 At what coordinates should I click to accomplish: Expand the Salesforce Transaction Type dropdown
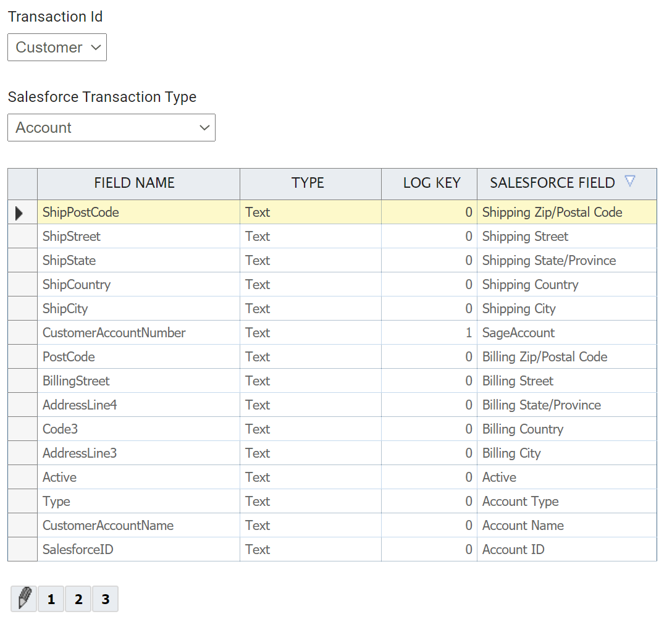(111, 128)
